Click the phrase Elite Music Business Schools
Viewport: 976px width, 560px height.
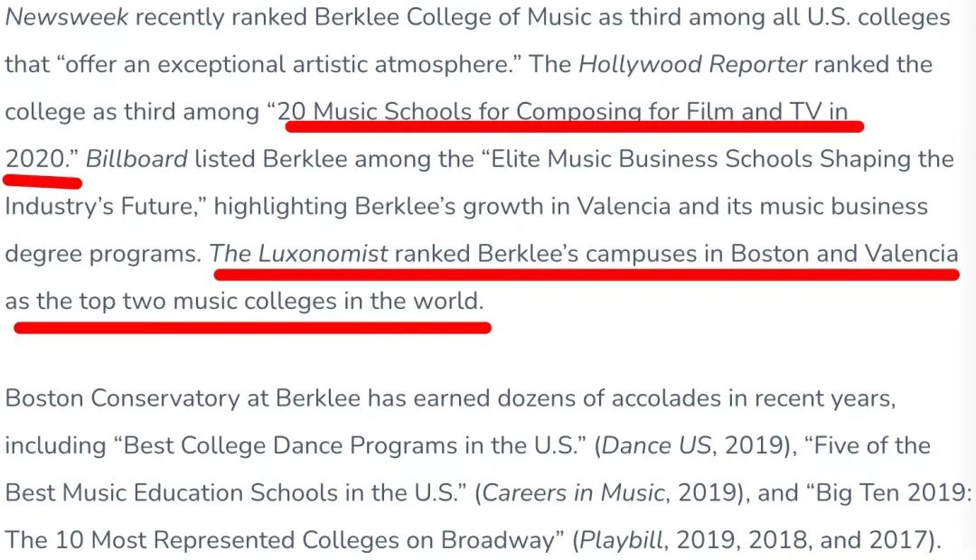[652, 159]
